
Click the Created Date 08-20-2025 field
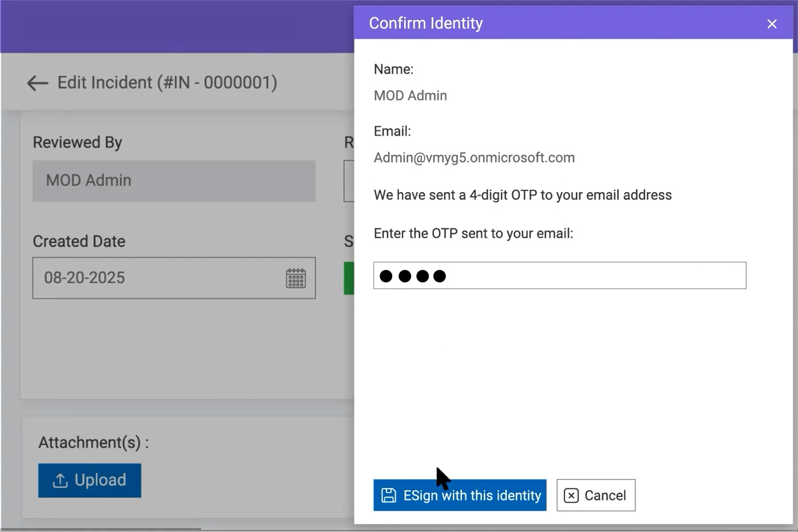174,278
